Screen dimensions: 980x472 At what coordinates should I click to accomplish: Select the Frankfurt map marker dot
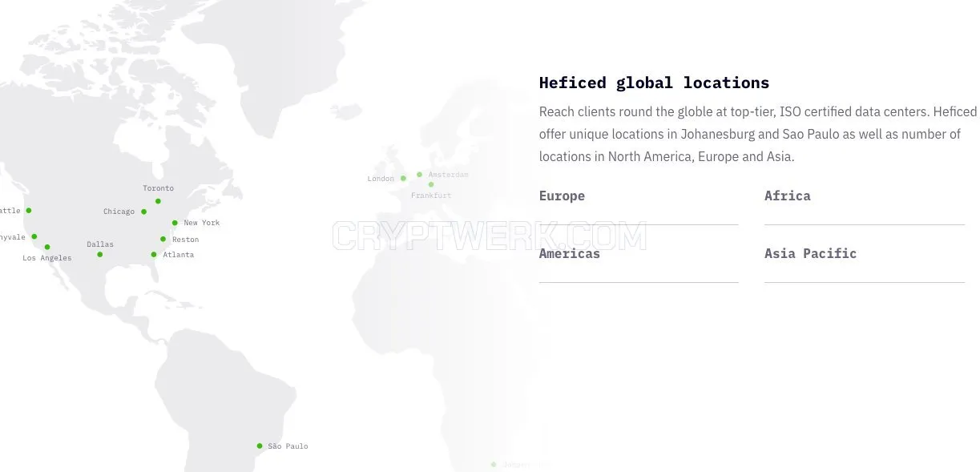(x=431, y=184)
